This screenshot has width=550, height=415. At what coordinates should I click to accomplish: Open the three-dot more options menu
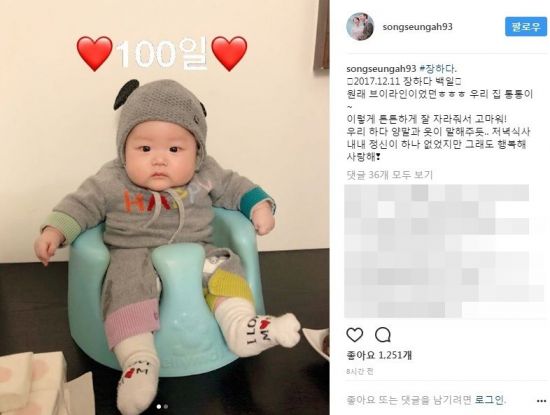click(542, 401)
